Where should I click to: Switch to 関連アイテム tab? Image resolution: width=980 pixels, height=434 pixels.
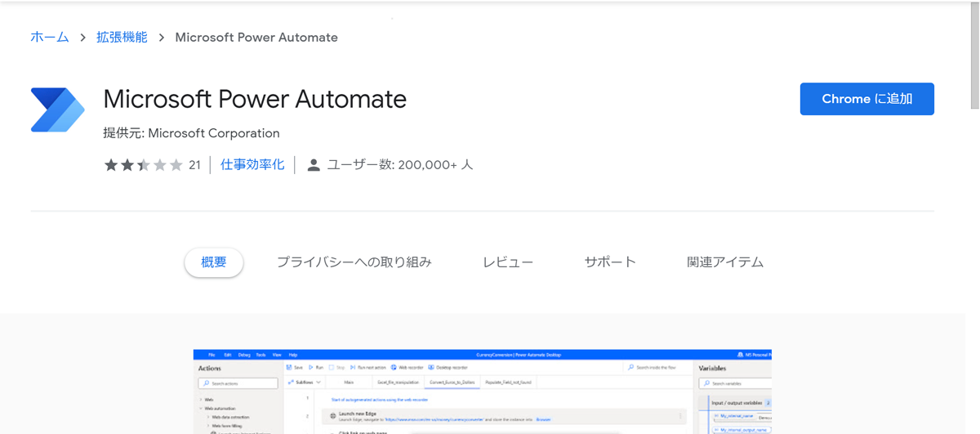coord(725,262)
